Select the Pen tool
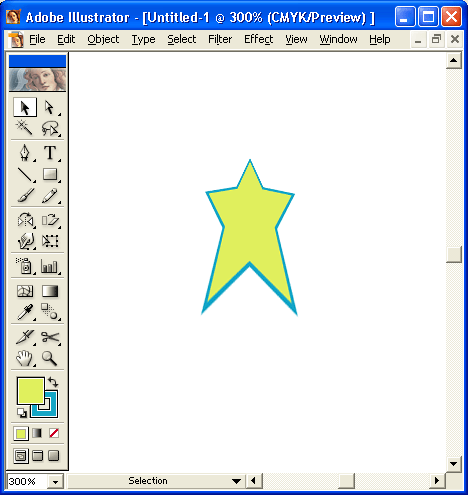The image size is (468, 495). point(25,153)
